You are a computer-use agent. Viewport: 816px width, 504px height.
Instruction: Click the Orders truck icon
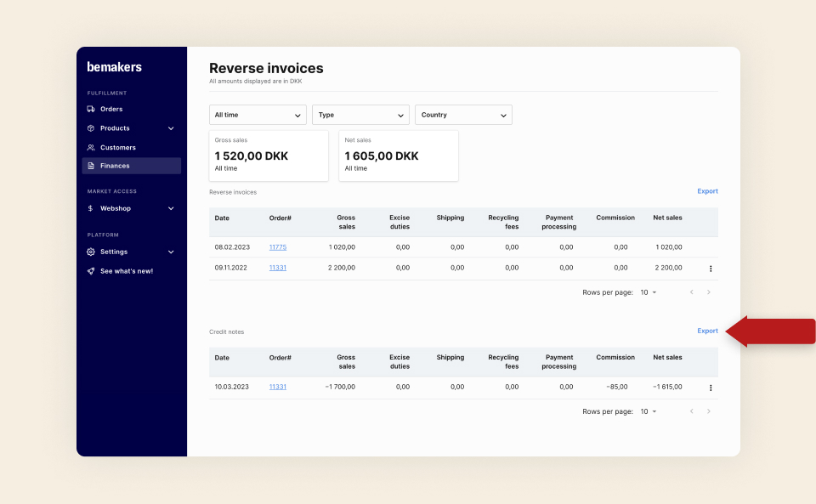[x=91, y=110]
